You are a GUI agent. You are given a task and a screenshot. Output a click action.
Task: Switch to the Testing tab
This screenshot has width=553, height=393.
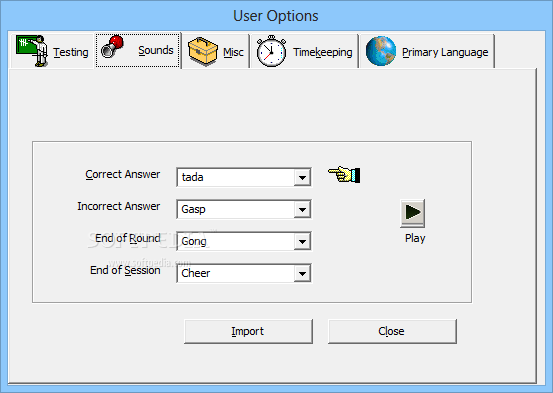52,51
